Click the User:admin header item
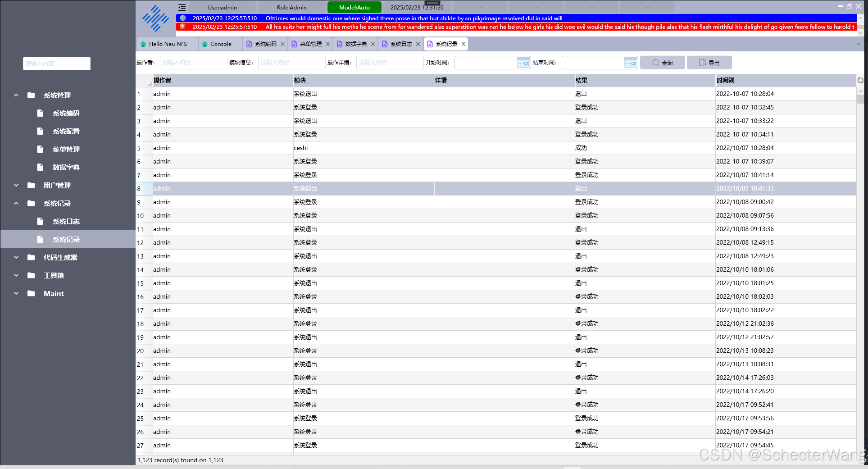The image size is (868, 469). 223,7
